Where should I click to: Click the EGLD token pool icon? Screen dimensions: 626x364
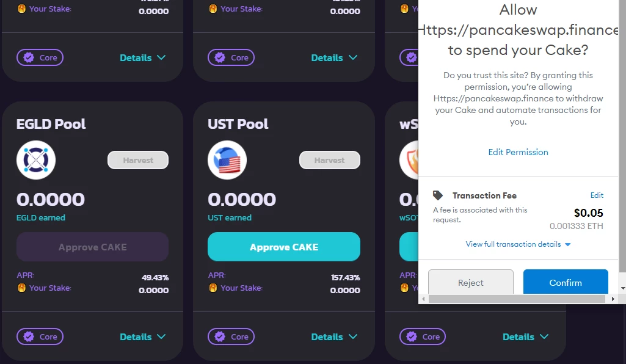(36, 160)
